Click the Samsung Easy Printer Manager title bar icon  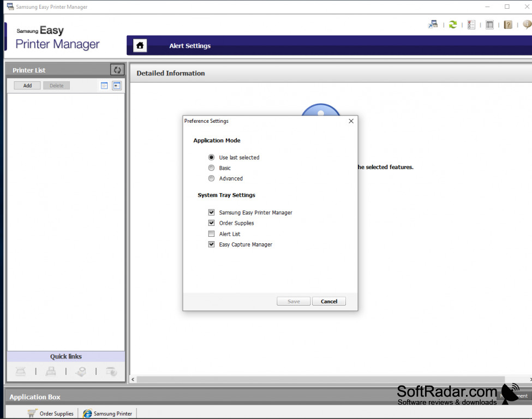tap(10, 7)
